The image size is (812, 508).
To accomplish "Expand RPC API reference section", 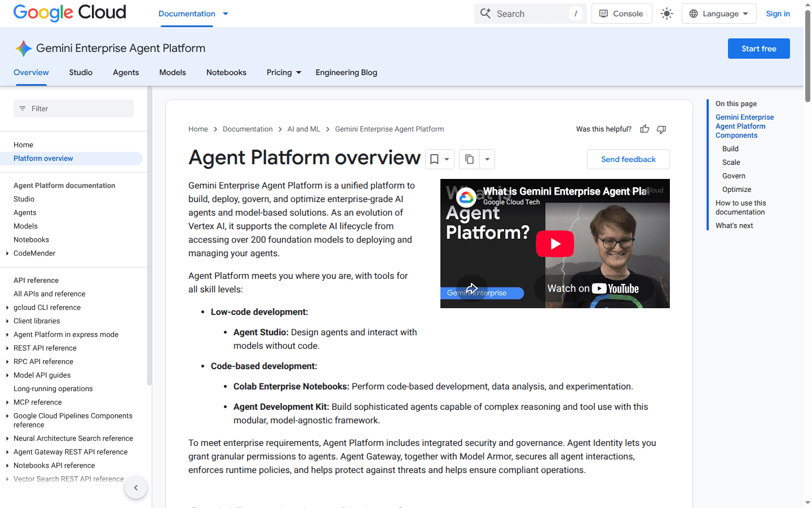I will click(7, 362).
